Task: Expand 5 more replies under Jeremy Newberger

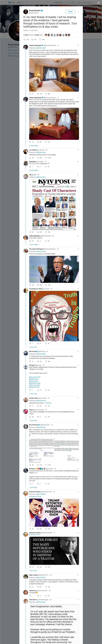Action: point(33,145)
